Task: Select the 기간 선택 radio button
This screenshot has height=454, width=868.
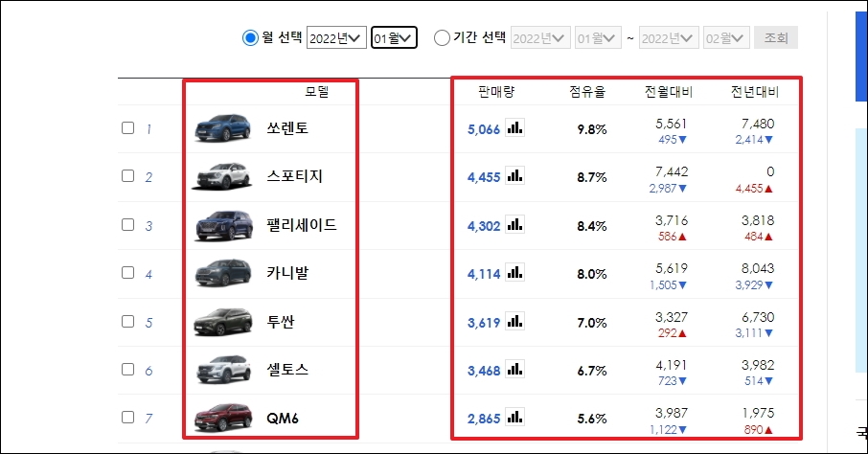Action: (x=442, y=37)
